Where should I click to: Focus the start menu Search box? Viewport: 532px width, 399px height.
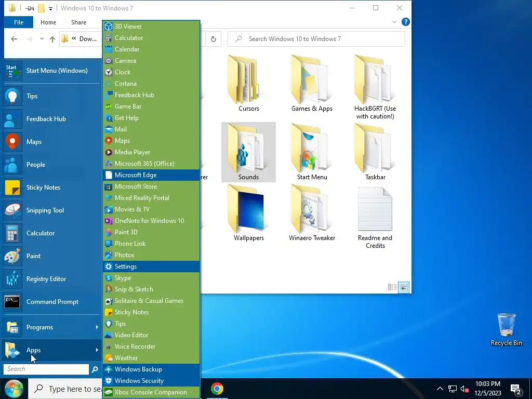[x=46, y=369]
